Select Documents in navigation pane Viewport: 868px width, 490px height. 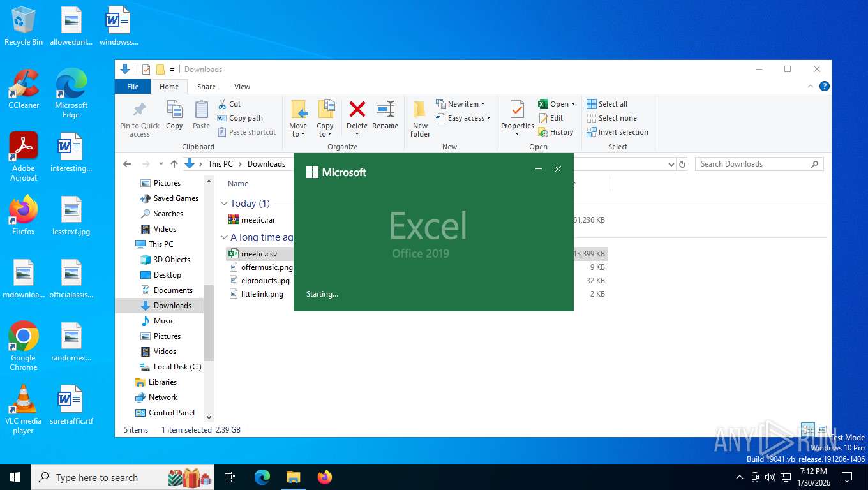pos(173,290)
